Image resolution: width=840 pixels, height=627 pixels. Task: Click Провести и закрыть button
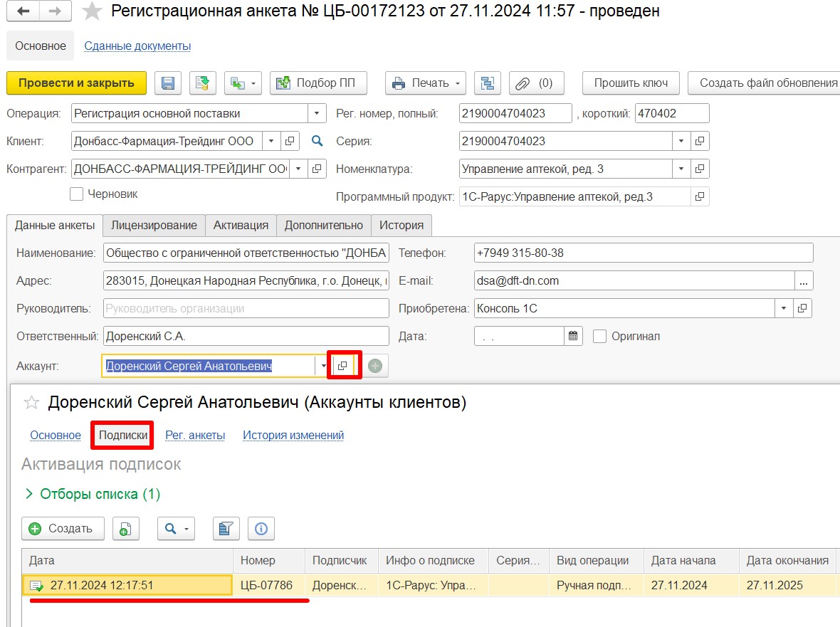pyautogui.click(x=76, y=83)
